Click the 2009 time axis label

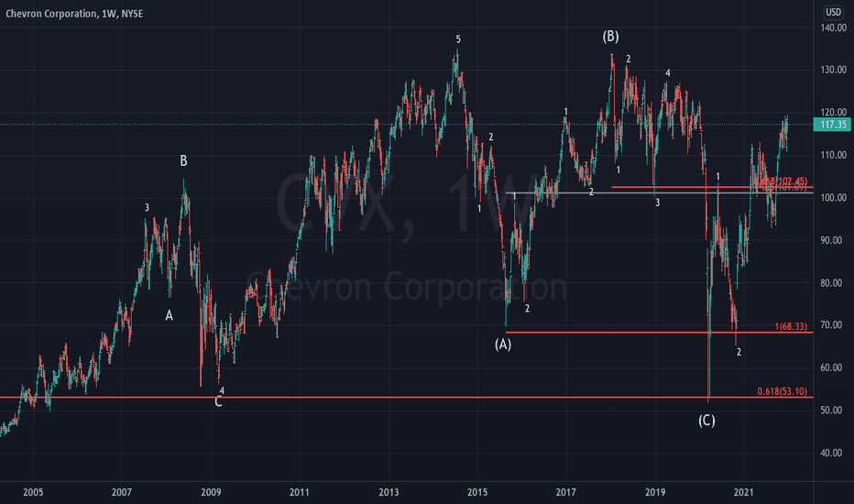[x=211, y=493]
